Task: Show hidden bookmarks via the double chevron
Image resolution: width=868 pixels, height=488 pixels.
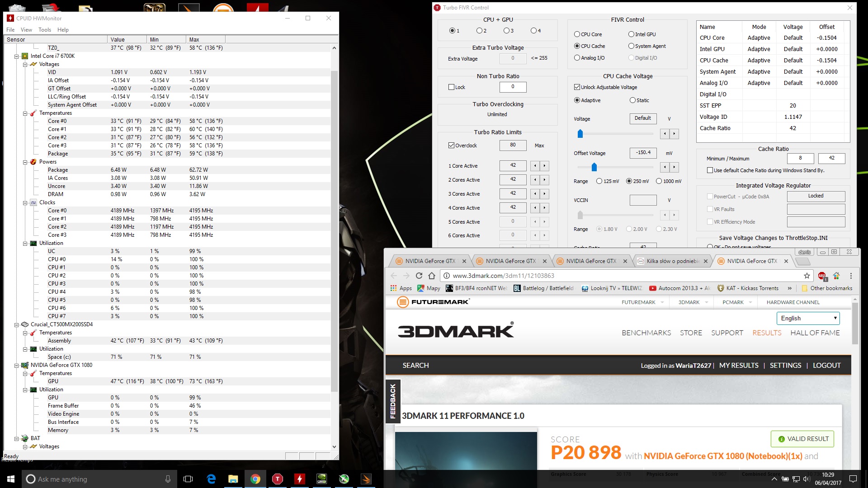Action: click(x=789, y=288)
